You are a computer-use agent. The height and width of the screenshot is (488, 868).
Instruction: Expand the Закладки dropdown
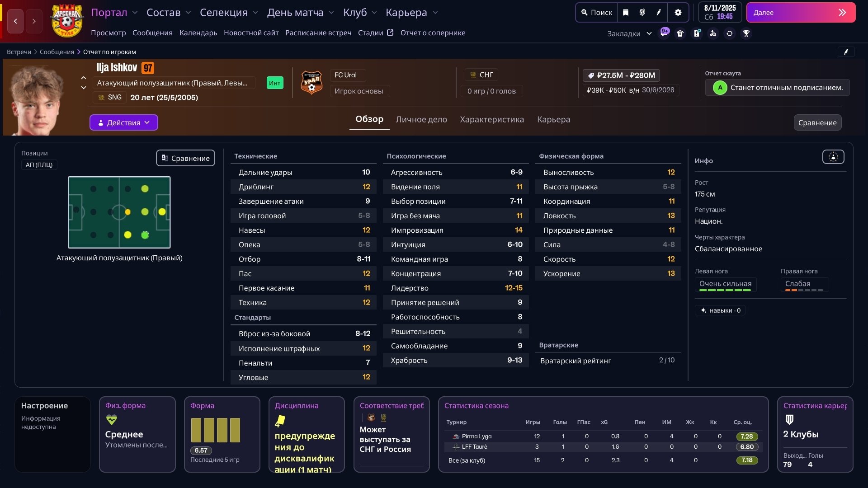pos(629,33)
